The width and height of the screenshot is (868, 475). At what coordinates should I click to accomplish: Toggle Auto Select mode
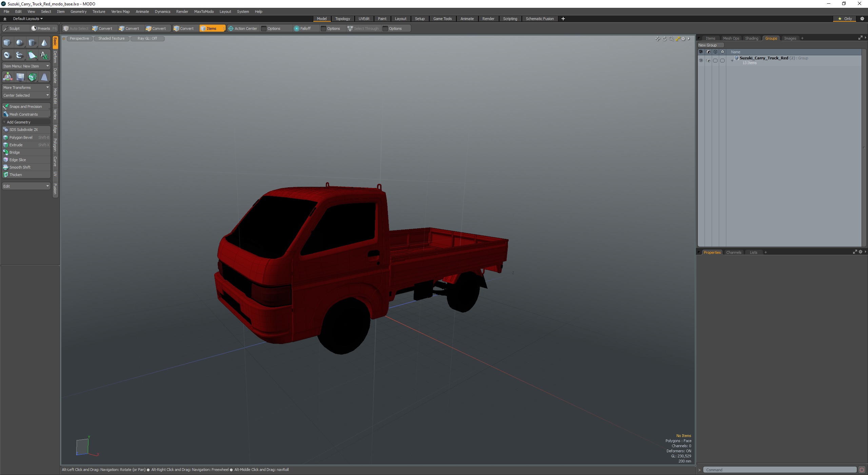coord(76,28)
